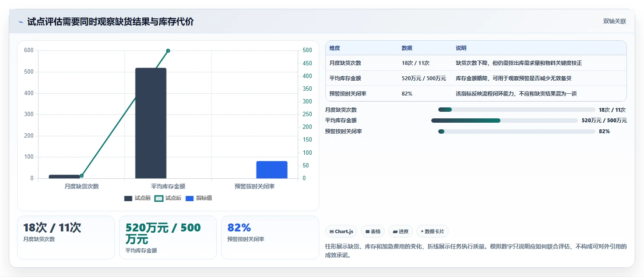Click the 520万元 / 500万元 table cell
Viewport: 644px width, 277px height.
pos(424,78)
